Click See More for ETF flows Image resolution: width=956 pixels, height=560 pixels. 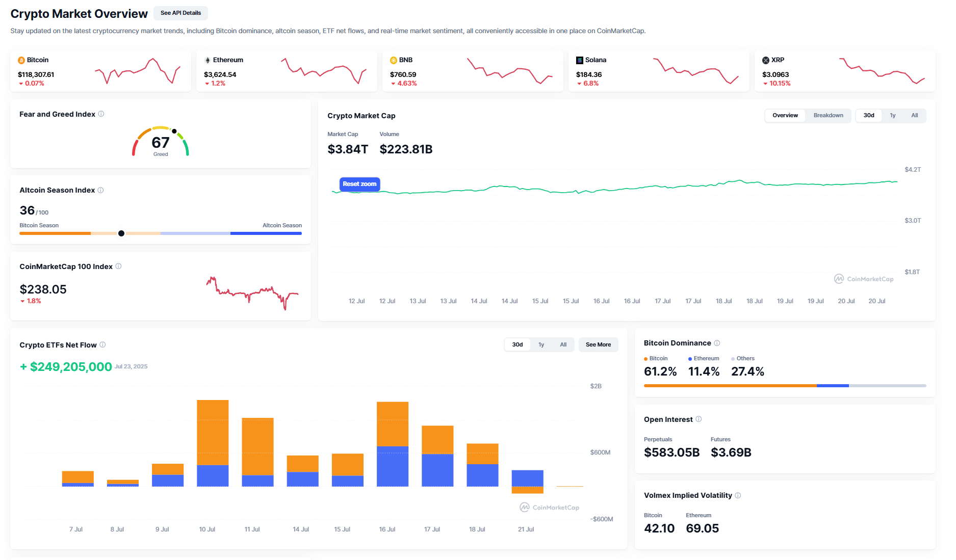598,344
